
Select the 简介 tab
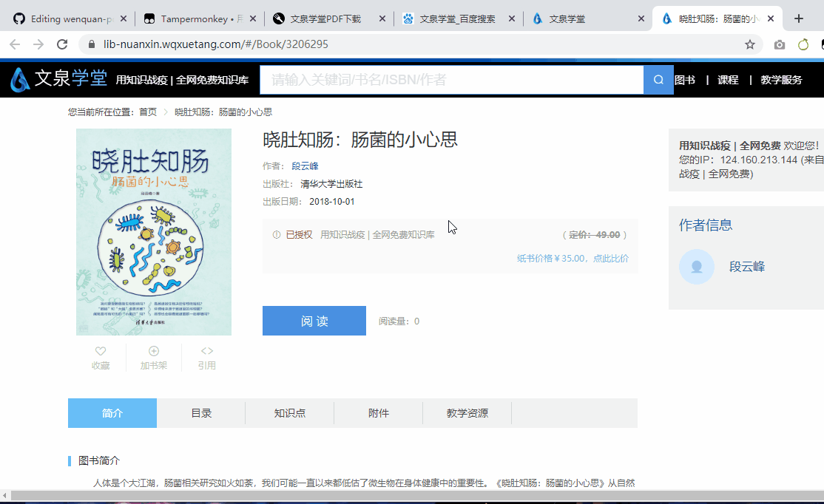coord(112,413)
